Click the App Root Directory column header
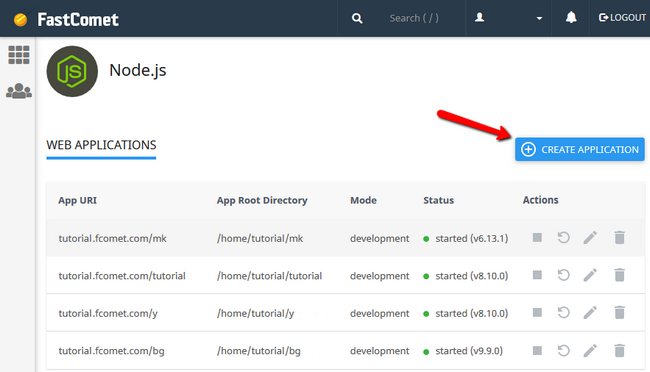This screenshot has height=372, width=650. click(262, 200)
